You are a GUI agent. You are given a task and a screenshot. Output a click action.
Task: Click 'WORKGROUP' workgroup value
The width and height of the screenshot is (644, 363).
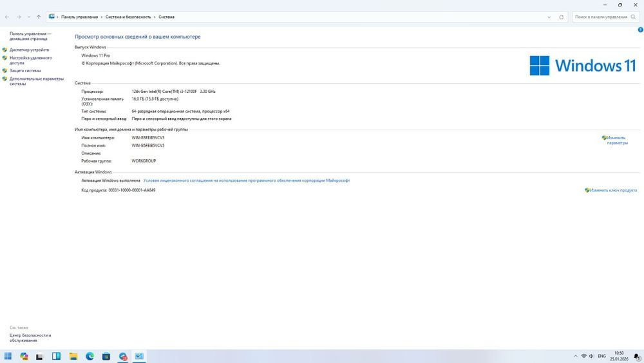[144, 161]
